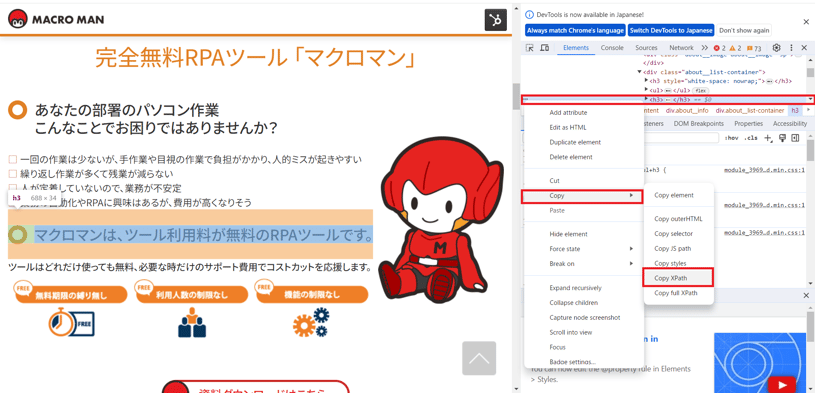Dismiss the DevTools language notification bar

click(x=806, y=21)
